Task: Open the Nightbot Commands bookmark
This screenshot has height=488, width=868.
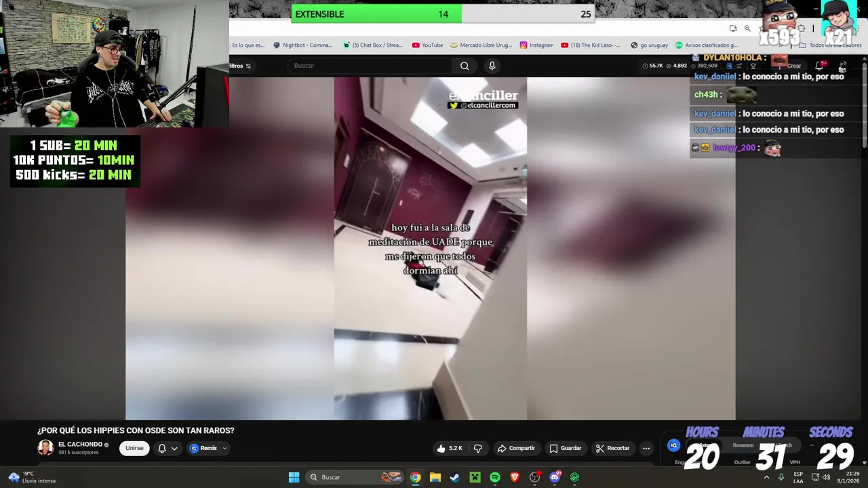Action: [x=302, y=45]
